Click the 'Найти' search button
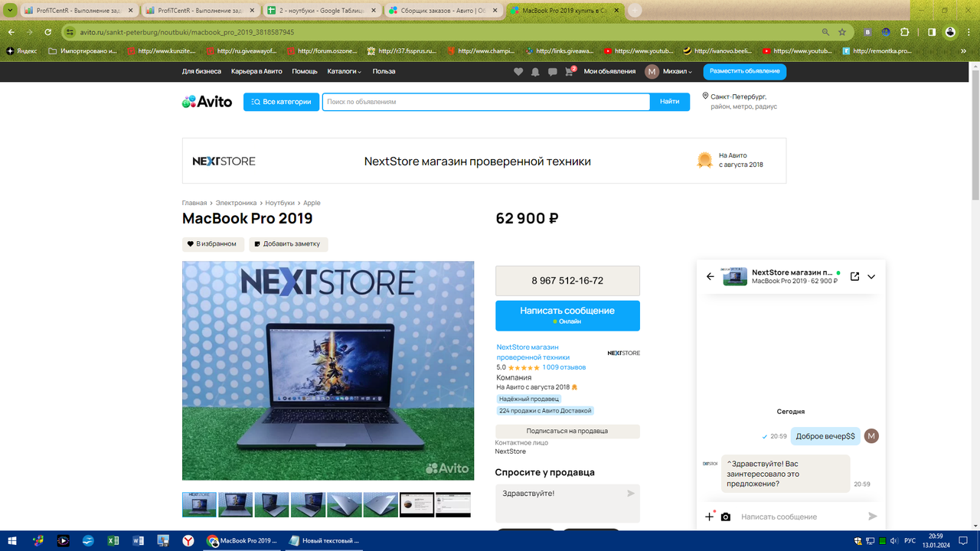980x551 pixels. click(x=670, y=102)
